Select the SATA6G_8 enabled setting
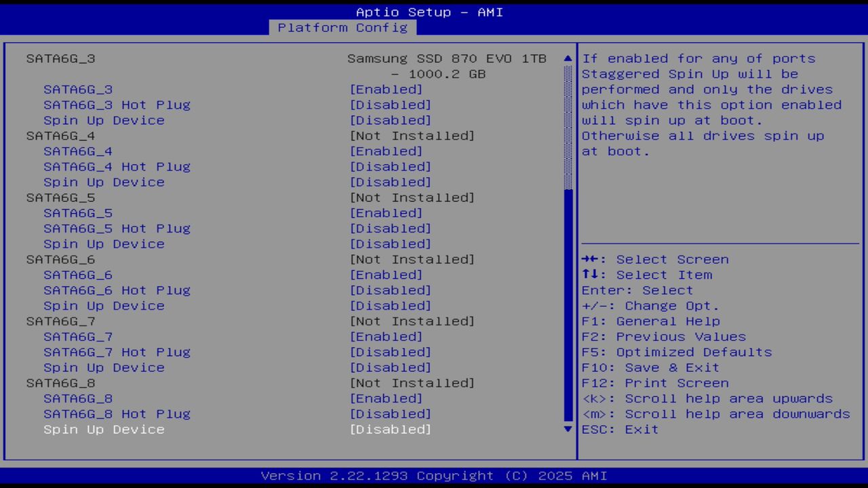 [78, 398]
